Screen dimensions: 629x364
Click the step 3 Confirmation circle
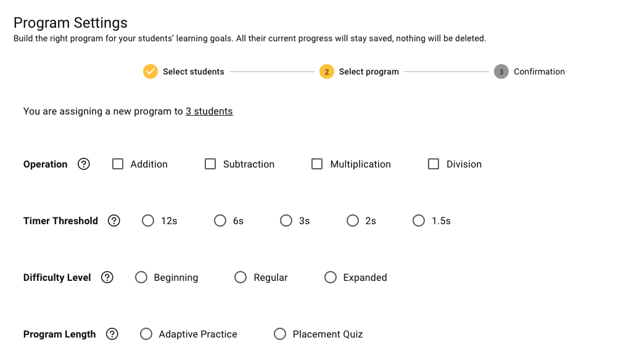click(501, 72)
